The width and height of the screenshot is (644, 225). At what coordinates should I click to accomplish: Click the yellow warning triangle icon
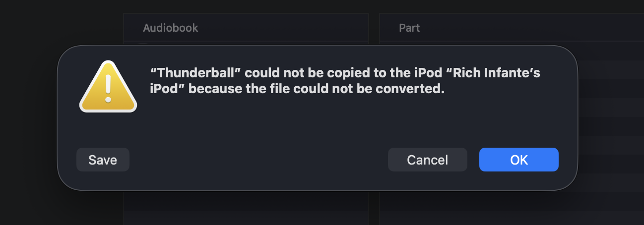(108, 89)
